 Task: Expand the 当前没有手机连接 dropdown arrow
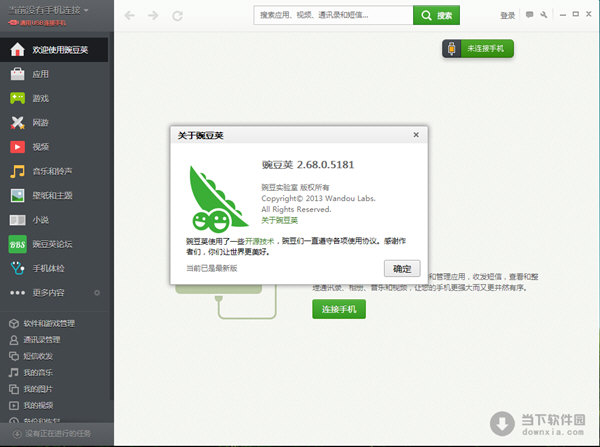86,10
